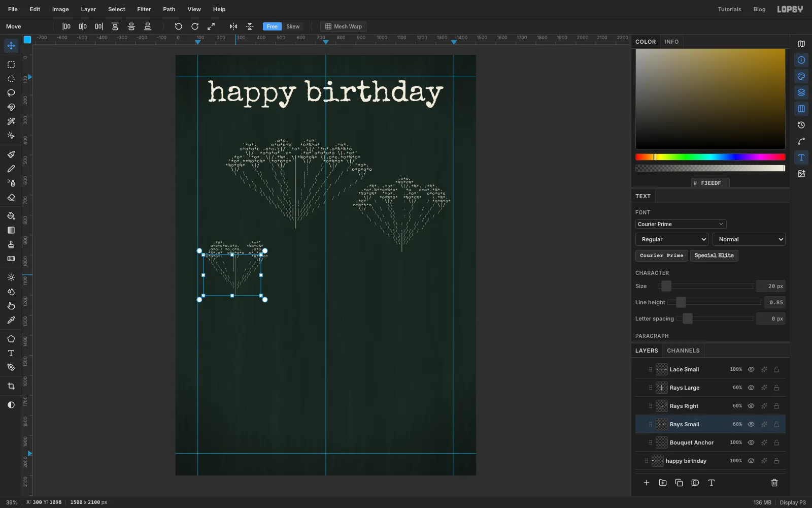Choose the Special Elite font button
This screenshot has height=508, width=812.
[714, 256]
